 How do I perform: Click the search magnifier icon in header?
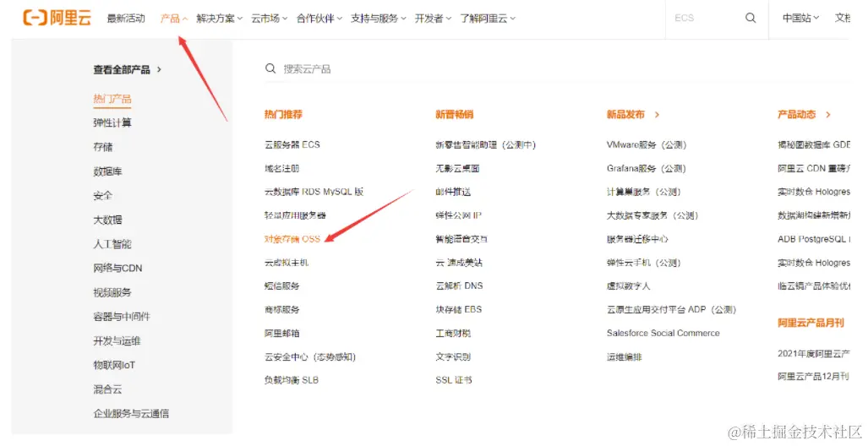pos(750,18)
